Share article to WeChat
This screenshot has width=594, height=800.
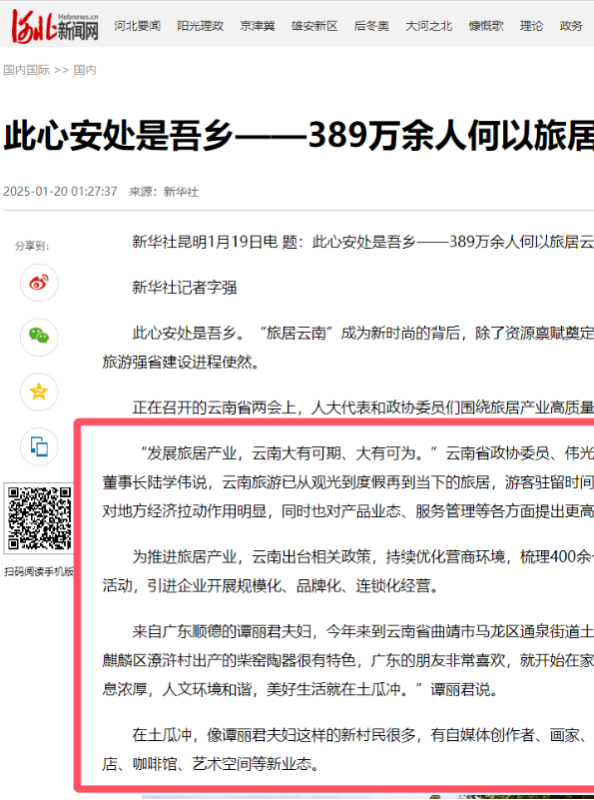[x=39, y=337]
